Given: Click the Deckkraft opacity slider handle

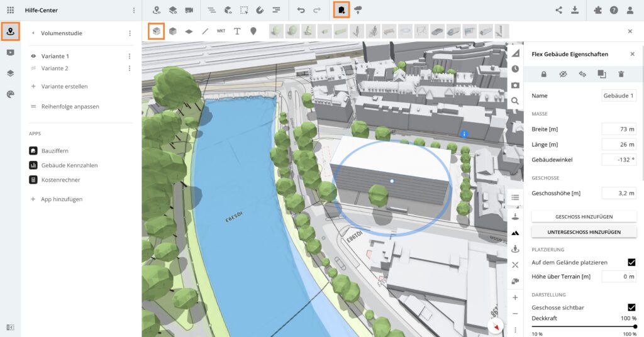Looking at the screenshot, I should coord(635,326).
